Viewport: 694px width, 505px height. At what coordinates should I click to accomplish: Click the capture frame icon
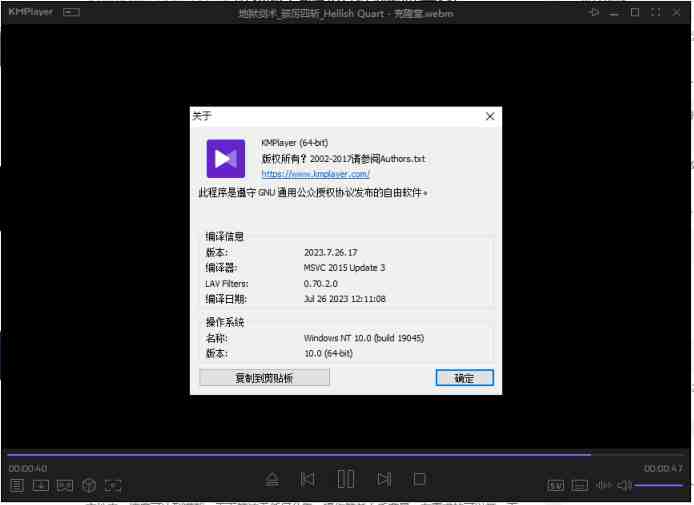point(113,486)
